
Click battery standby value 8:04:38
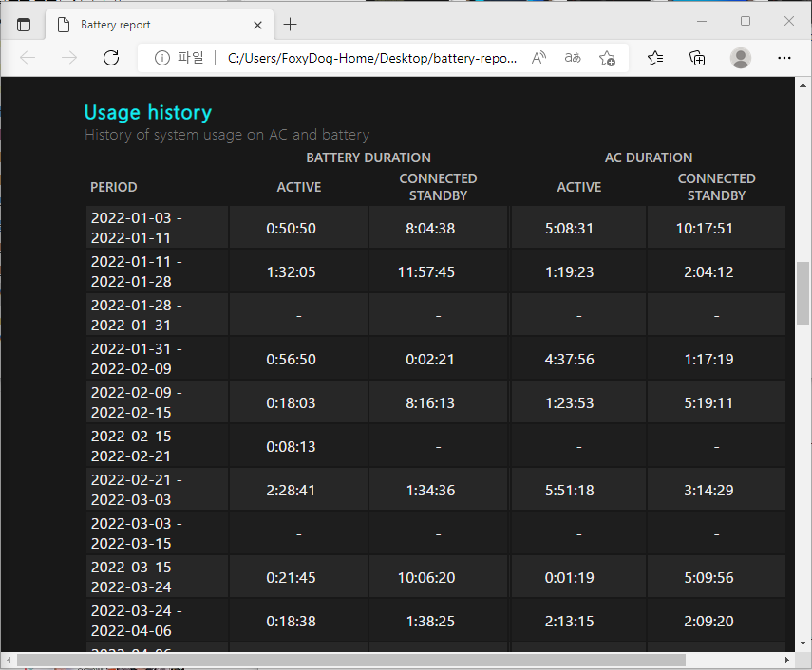(430, 228)
